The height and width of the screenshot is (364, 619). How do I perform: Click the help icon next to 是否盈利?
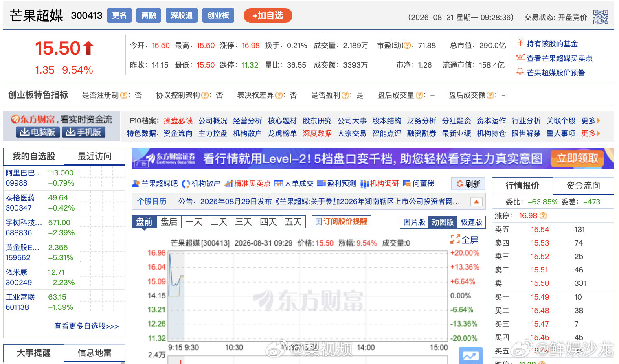pos(345,95)
